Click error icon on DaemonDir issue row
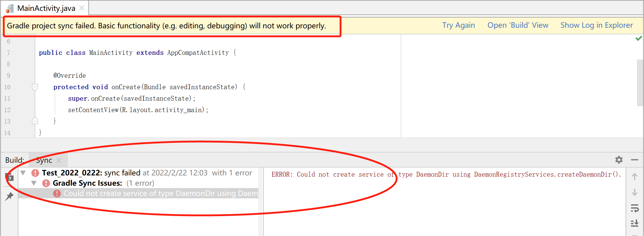The width and height of the screenshot is (644, 236). tap(57, 194)
